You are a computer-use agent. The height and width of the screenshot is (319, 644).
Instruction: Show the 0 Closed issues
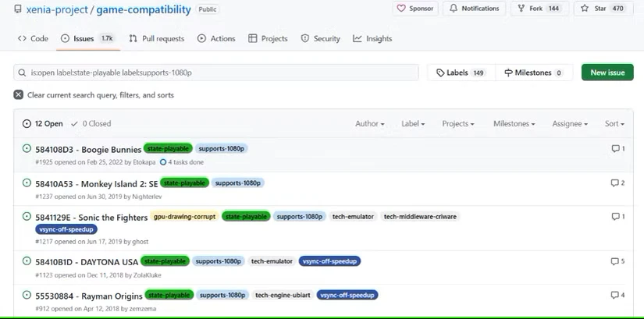(x=91, y=123)
